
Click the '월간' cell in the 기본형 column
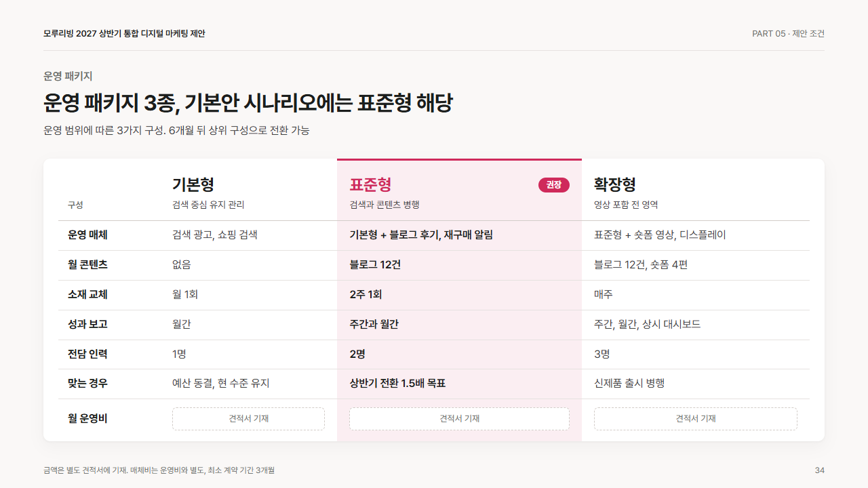point(182,325)
